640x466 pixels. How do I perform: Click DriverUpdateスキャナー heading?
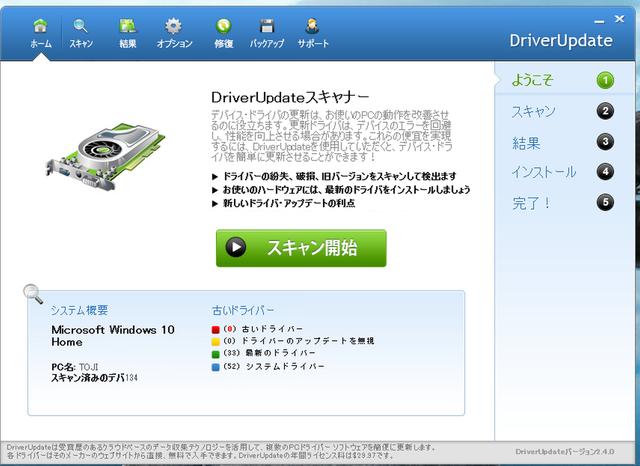(290, 97)
